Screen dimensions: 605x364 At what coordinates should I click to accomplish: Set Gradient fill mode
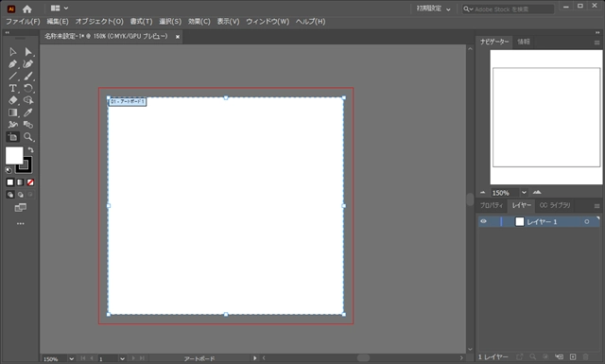coord(20,182)
